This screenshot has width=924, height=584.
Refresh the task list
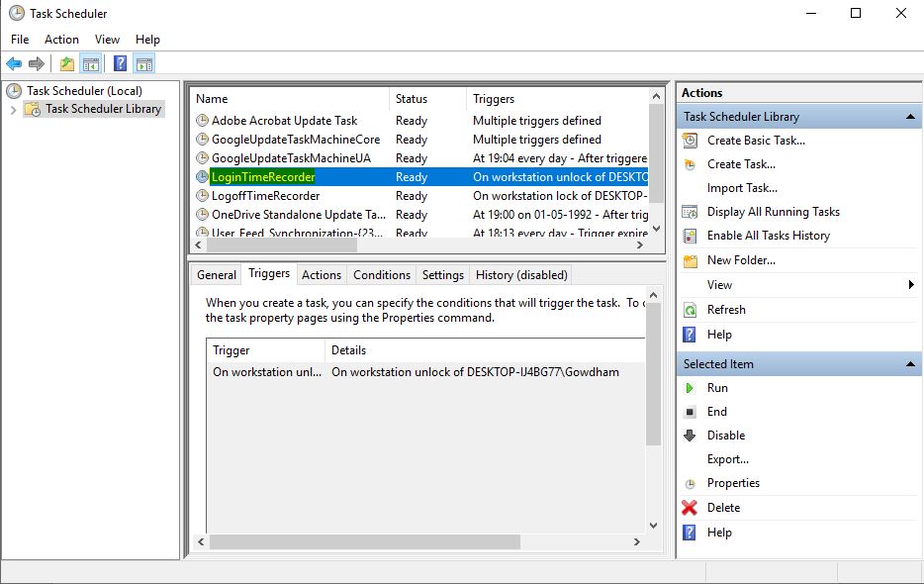pyautogui.click(x=690, y=309)
